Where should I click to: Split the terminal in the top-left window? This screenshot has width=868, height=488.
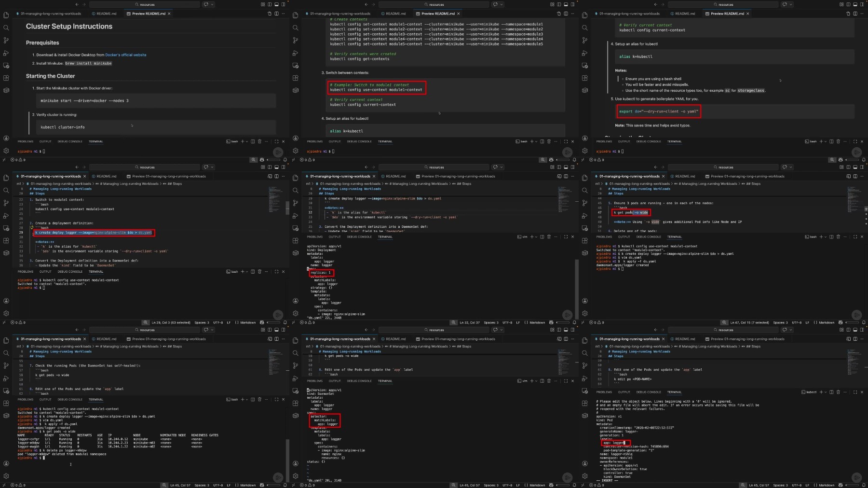[253, 141]
